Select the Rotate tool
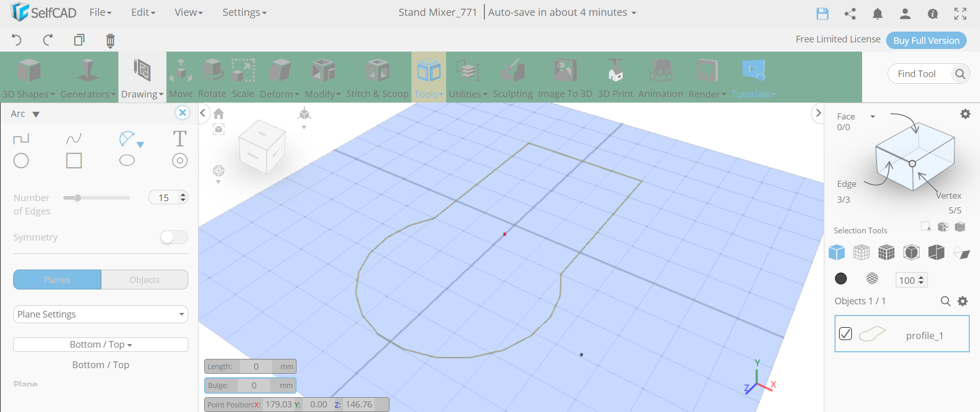The image size is (980, 412). [x=212, y=78]
